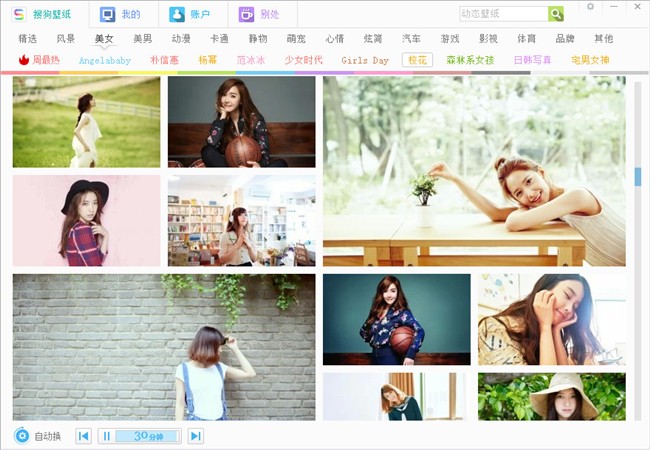Screen dimensions: 650x450
Task: Open the 30分钟 interval selector
Action: (147, 436)
